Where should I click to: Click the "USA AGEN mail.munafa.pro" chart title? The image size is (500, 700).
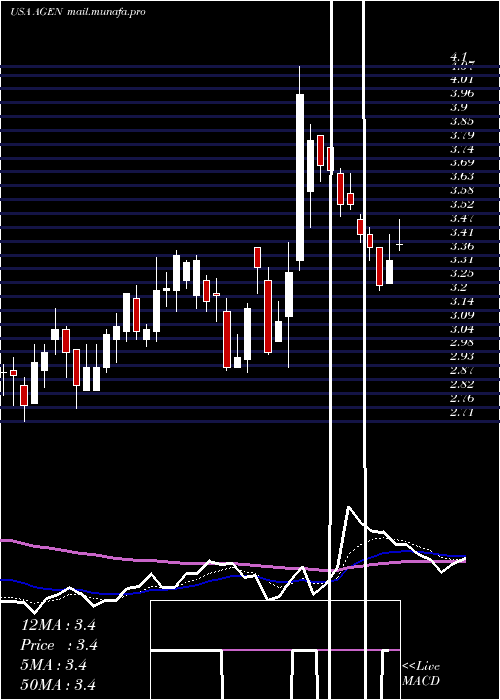[x=78, y=12]
